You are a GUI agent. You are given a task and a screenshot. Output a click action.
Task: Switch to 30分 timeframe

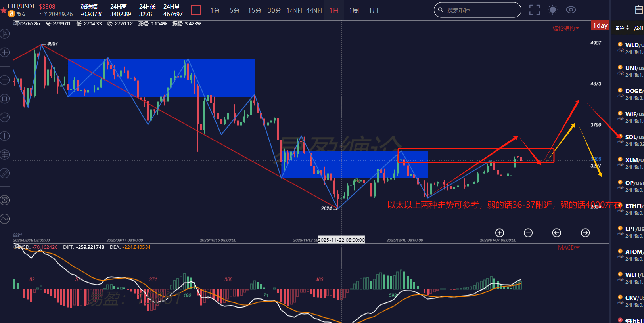point(274,10)
